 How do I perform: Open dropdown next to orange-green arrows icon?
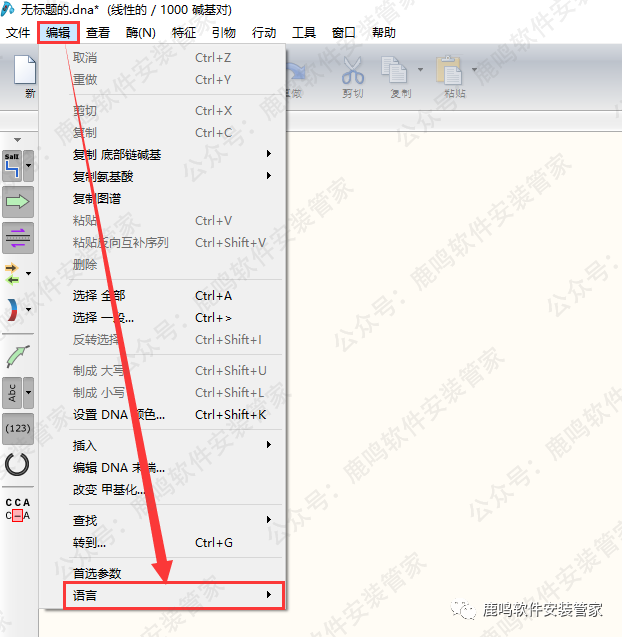click(28, 273)
